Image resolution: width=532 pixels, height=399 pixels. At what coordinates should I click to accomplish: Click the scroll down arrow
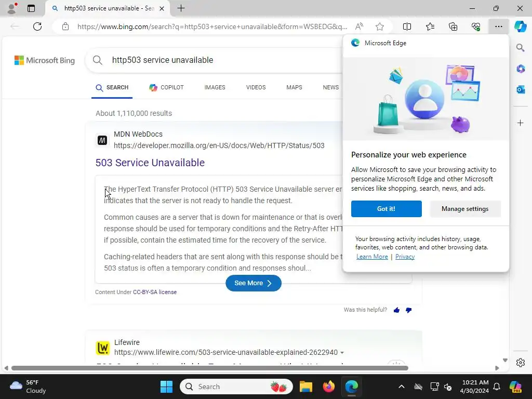pos(505,361)
